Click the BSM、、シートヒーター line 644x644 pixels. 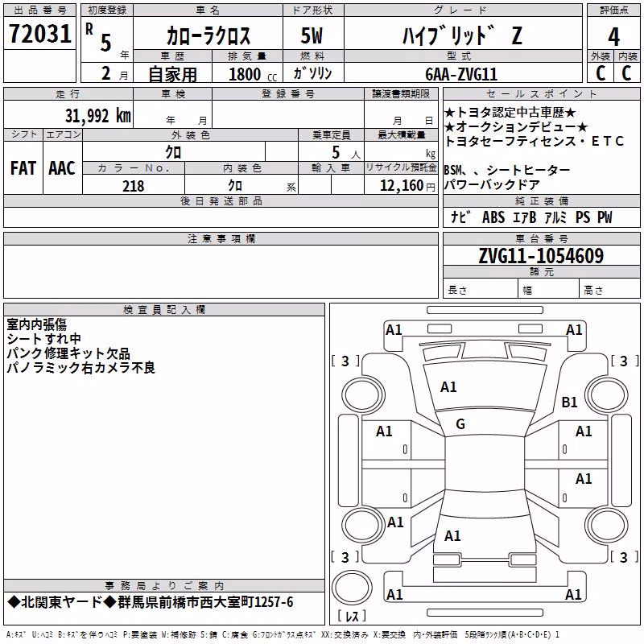507,170
